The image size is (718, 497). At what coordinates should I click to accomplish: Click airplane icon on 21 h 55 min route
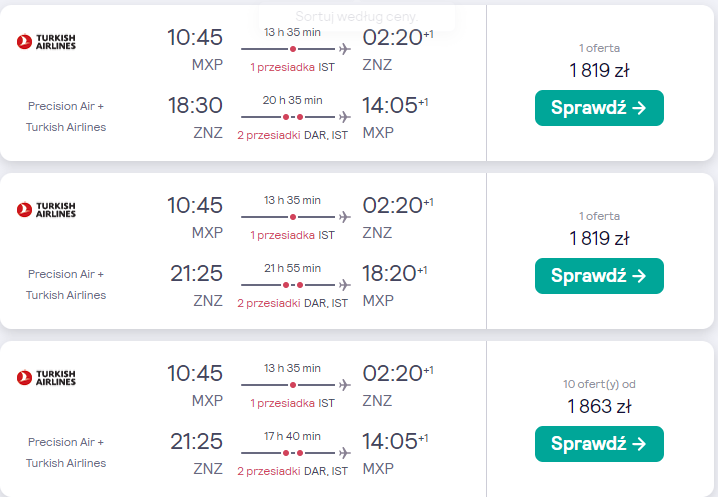345,285
